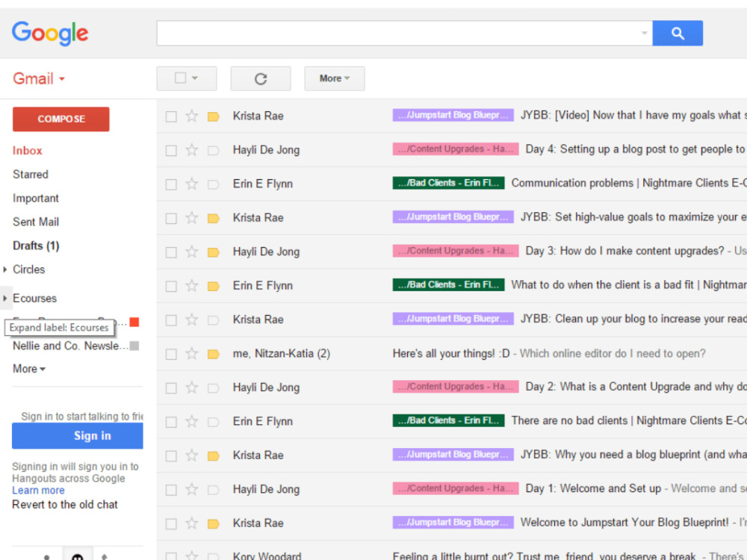Click the red label color square
This screenshot has height=560, width=747.
tap(134, 323)
